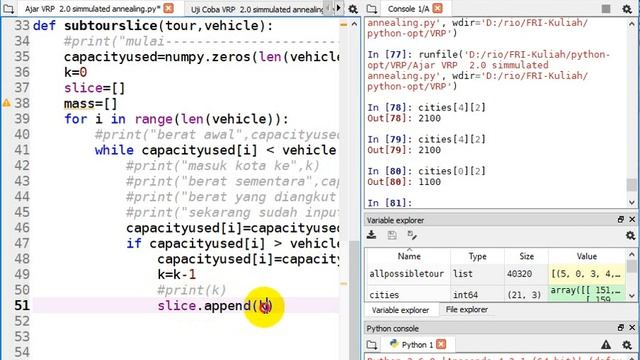Click the In [81] console prompt
The image size is (640, 360).
pyautogui.click(x=390, y=203)
